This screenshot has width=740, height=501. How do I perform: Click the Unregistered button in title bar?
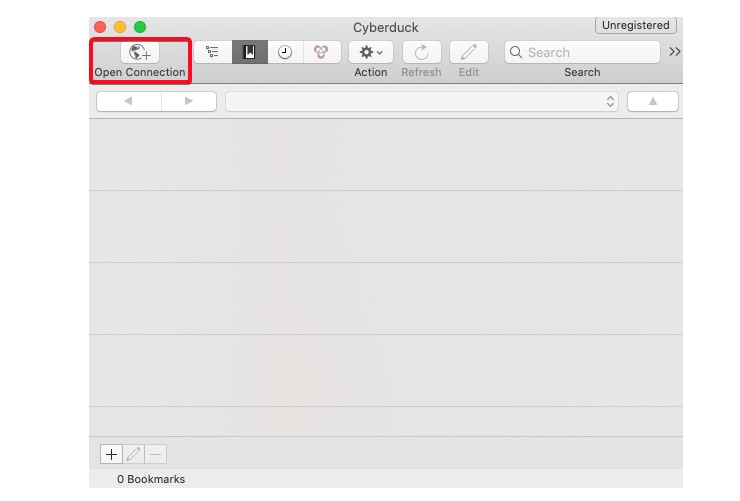(636, 25)
